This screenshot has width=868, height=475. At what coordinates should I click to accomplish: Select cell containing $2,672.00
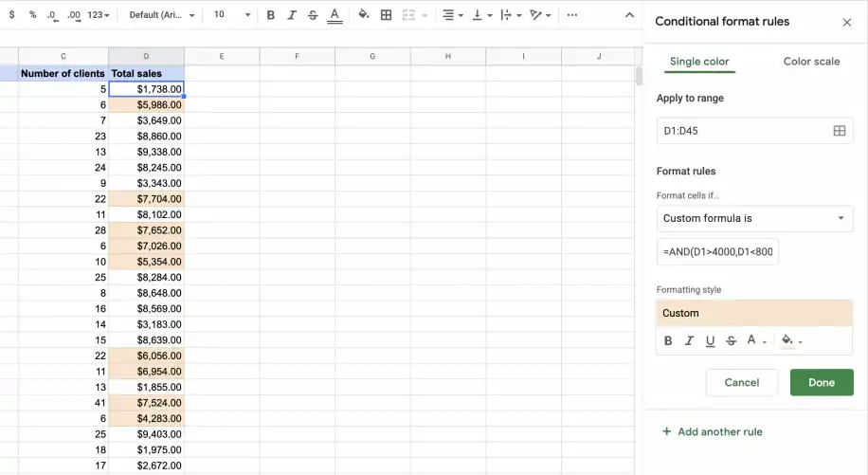[146, 466]
